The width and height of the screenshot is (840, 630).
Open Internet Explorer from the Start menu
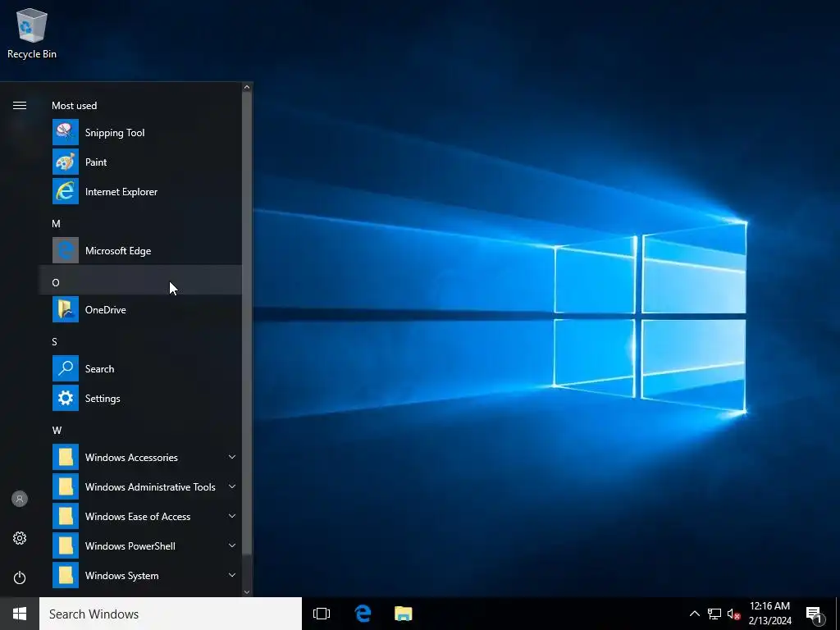coord(140,191)
